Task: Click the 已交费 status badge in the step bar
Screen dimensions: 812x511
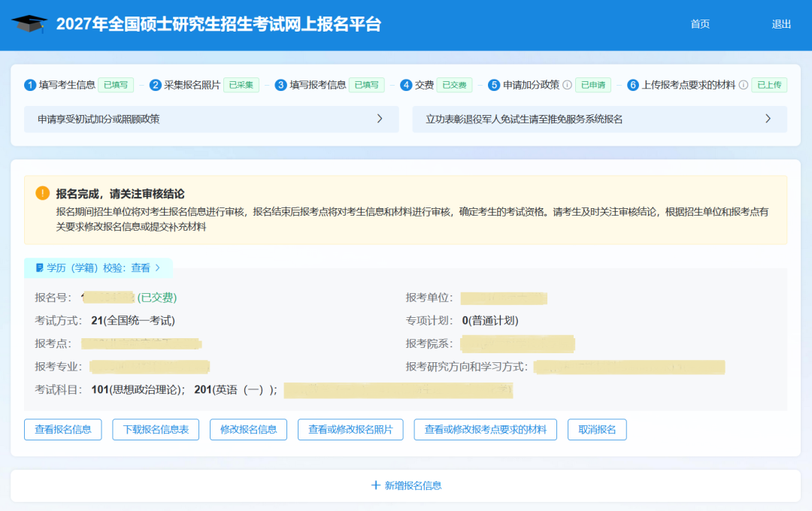Action: pos(455,85)
